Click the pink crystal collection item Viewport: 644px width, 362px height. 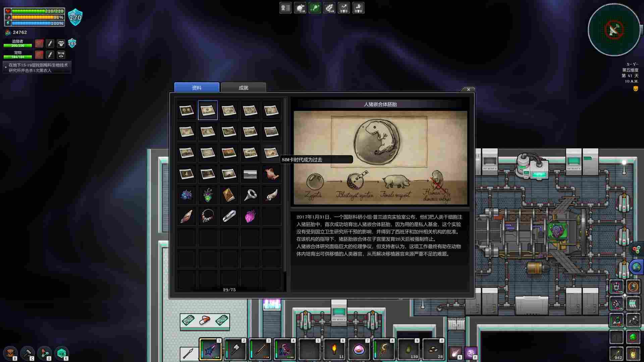point(250,216)
